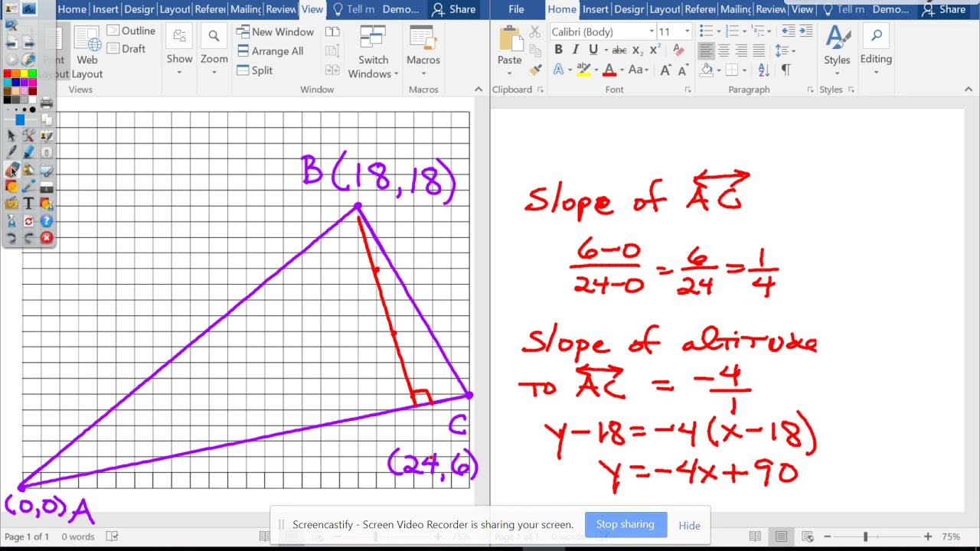
Task: Switch to Outline view
Action: (131, 31)
